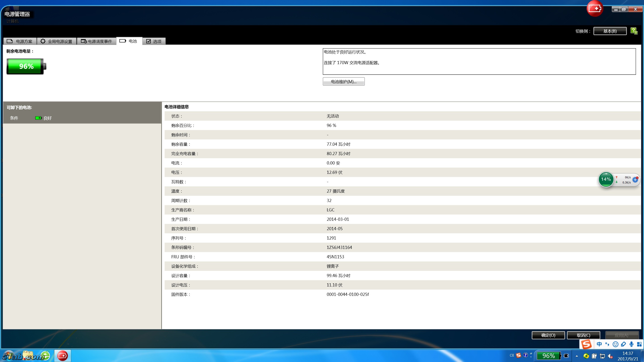644x362 pixels.
Task: Click the Power Manager taskbar icon
Action: (63, 356)
